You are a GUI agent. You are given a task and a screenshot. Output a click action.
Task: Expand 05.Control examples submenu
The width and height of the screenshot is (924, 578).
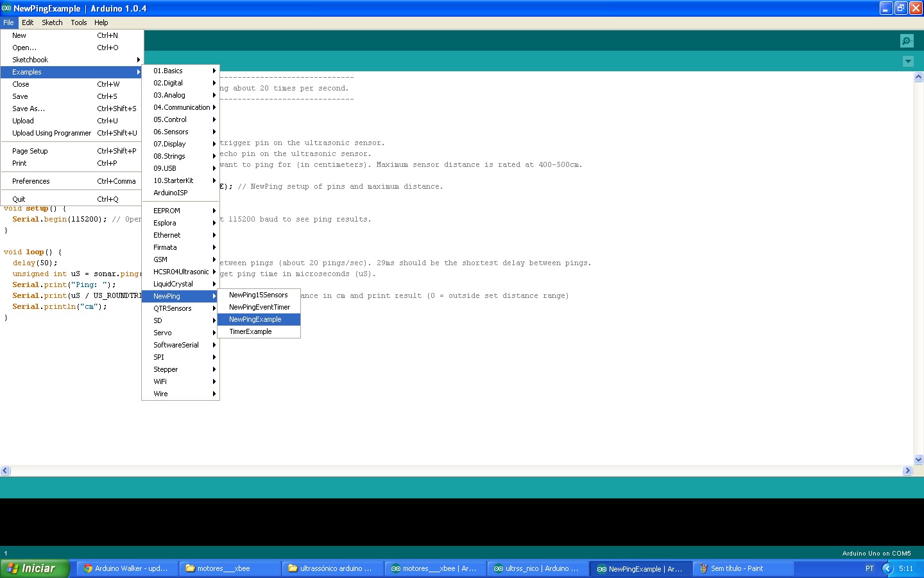(180, 119)
